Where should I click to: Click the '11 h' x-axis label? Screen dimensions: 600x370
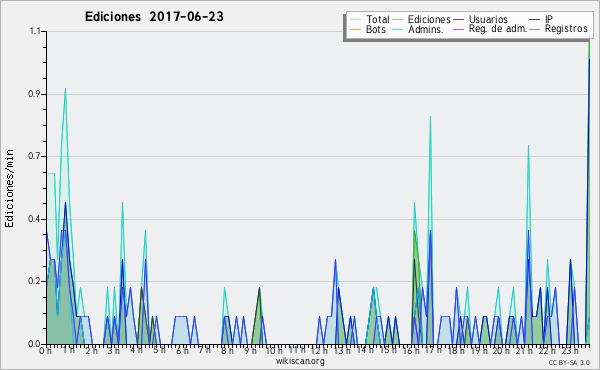click(x=297, y=349)
